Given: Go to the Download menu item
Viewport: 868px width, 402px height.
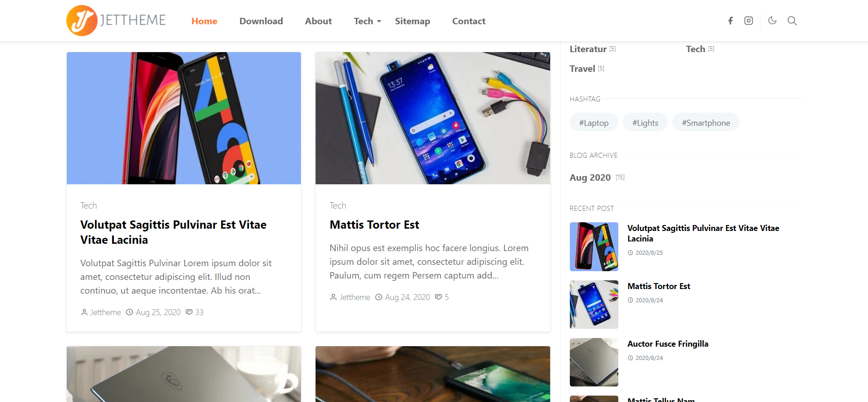Looking at the screenshot, I should point(261,21).
